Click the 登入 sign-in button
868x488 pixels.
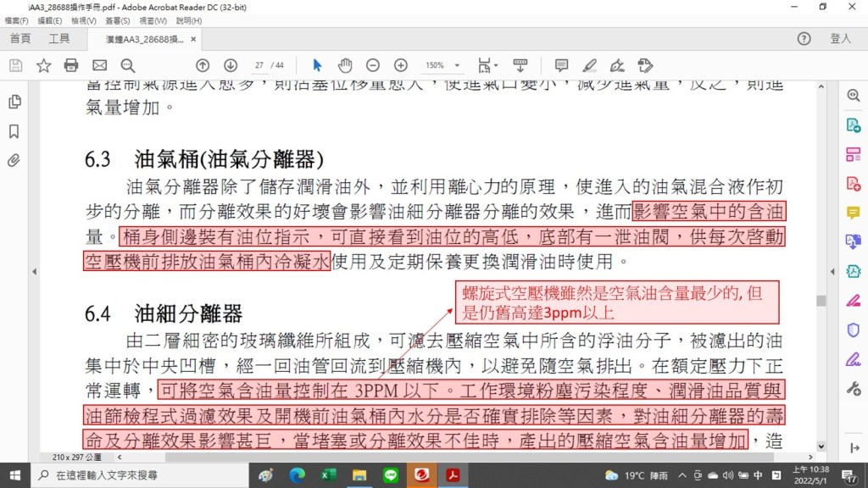[840, 39]
